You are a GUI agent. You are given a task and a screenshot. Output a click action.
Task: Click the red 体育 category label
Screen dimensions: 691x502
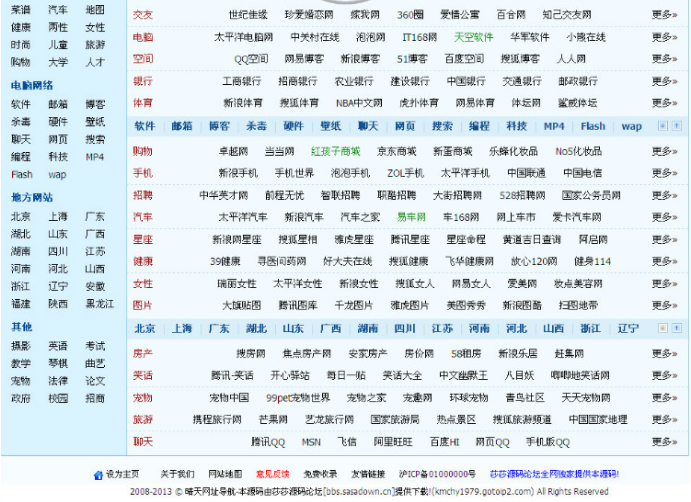[x=143, y=103]
